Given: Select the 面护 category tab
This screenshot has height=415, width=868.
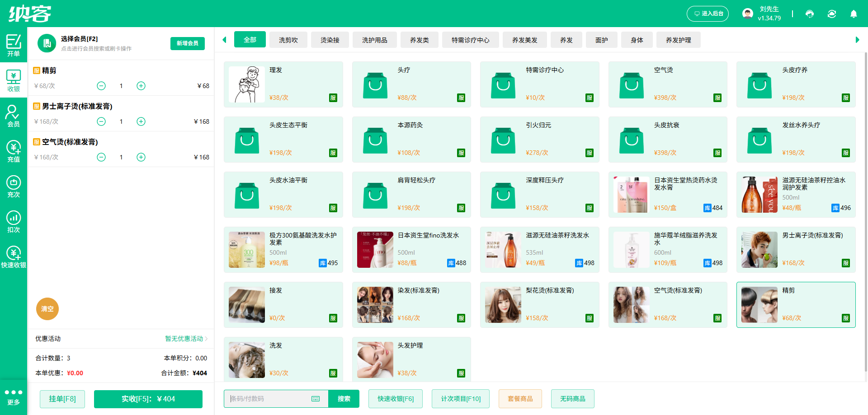Looking at the screenshot, I should (602, 40).
